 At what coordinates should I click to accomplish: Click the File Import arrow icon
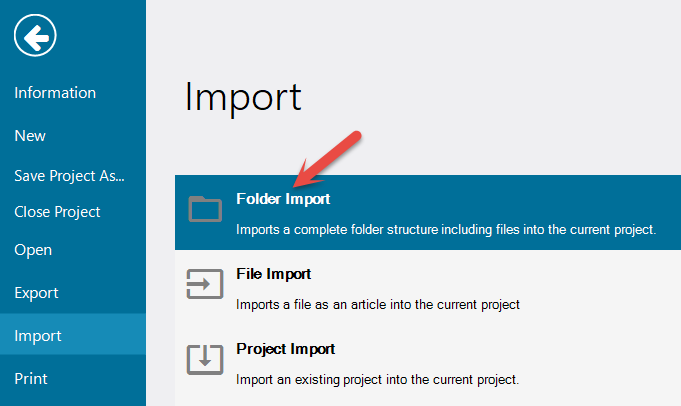205,285
